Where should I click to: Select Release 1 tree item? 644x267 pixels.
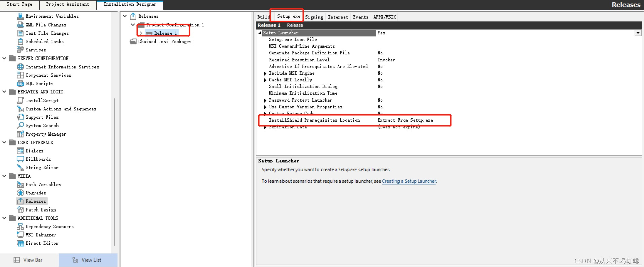[x=165, y=33]
